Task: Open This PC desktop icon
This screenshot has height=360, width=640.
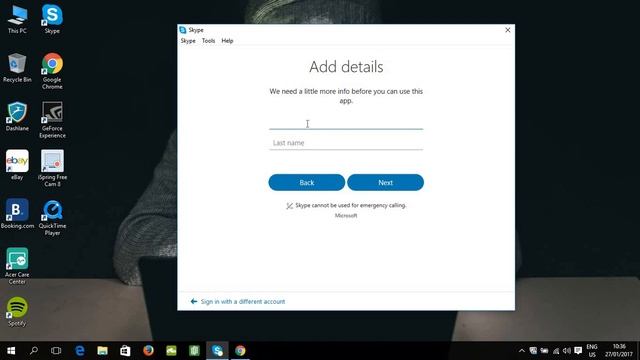Action: (17, 19)
